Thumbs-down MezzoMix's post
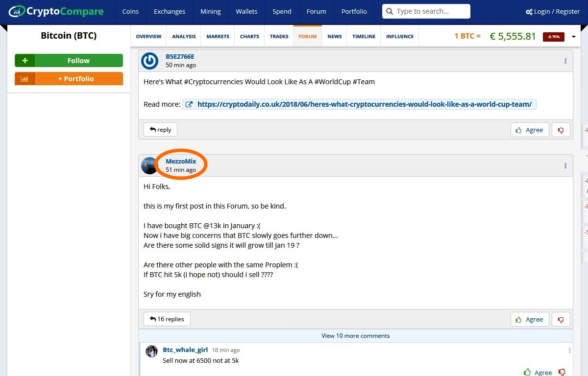 tap(561, 320)
